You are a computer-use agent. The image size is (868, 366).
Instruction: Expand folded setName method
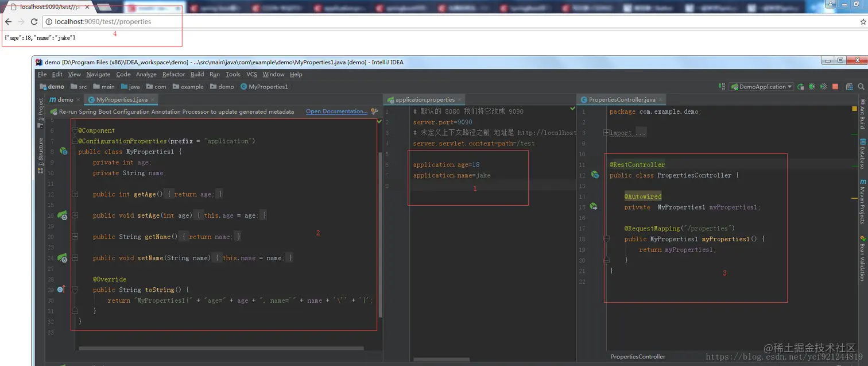coord(75,258)
